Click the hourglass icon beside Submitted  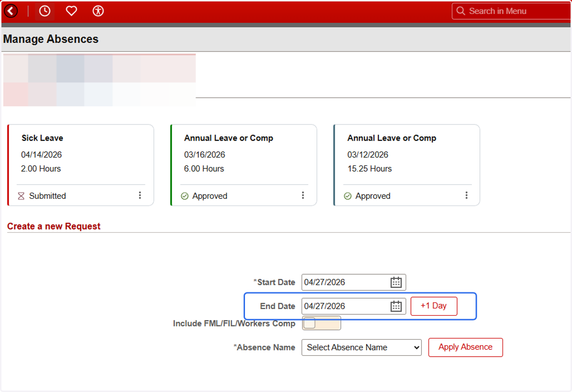21,196
